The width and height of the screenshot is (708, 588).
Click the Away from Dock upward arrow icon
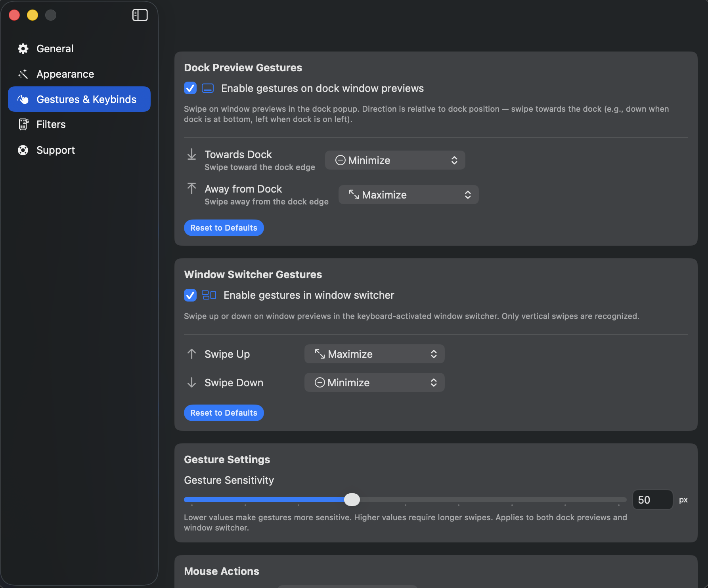192,189
